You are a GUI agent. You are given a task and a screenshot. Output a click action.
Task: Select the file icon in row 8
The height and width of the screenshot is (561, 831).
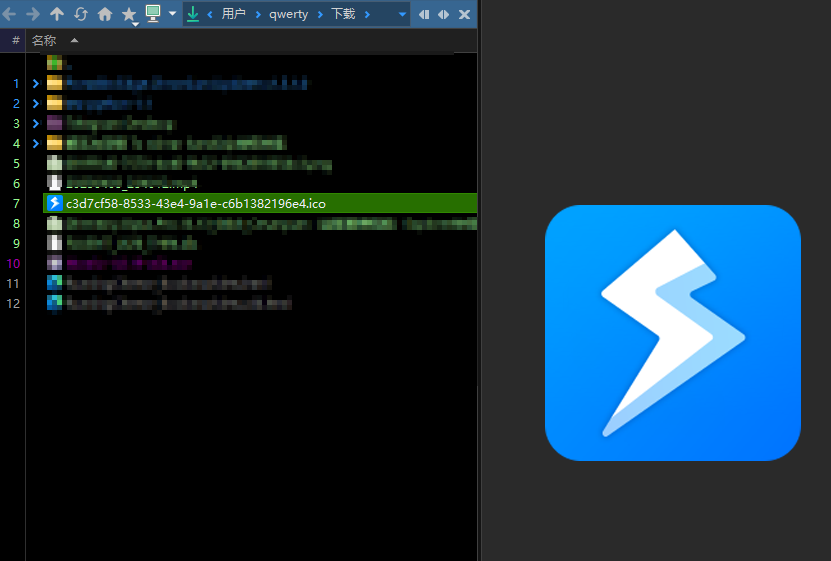54,224
